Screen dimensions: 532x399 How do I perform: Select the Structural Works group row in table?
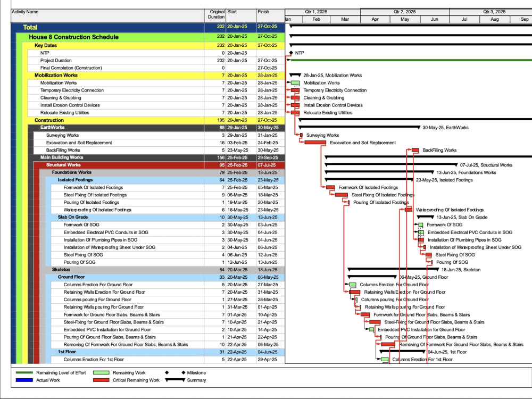(x=159, y=165)
